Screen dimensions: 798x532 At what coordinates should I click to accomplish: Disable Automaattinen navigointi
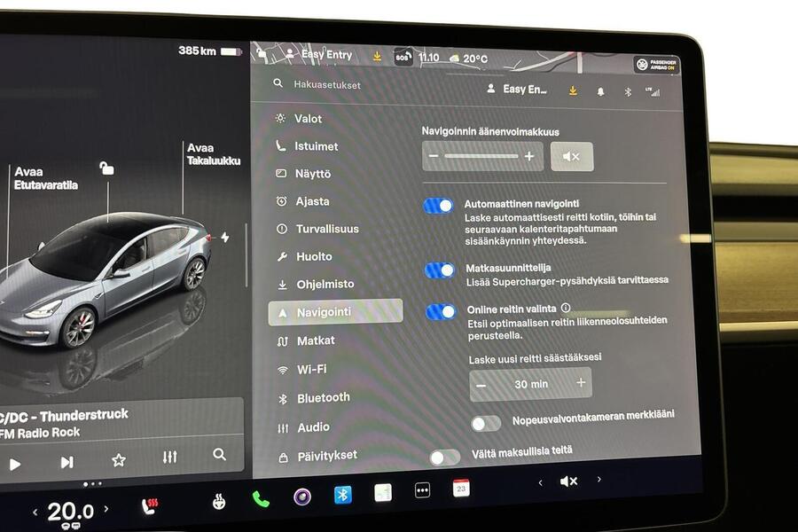click(x=440, y=206)
